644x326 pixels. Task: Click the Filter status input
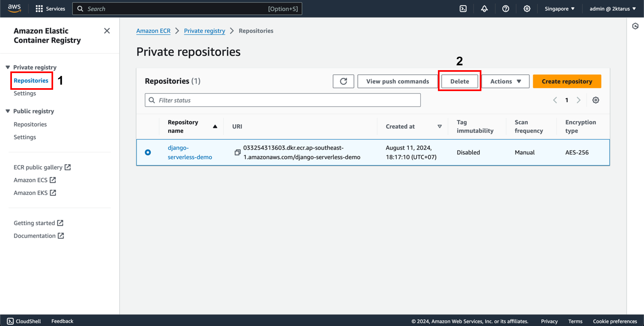[x=283, y=100]
